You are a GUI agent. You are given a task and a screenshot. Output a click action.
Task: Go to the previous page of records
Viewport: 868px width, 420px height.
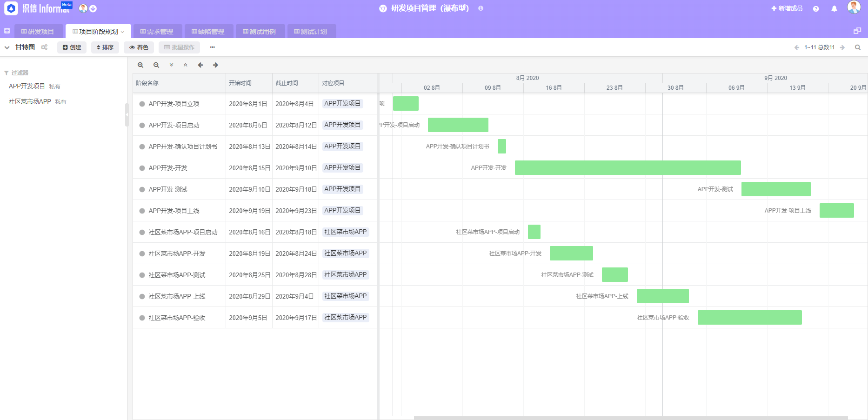[797, 47]
